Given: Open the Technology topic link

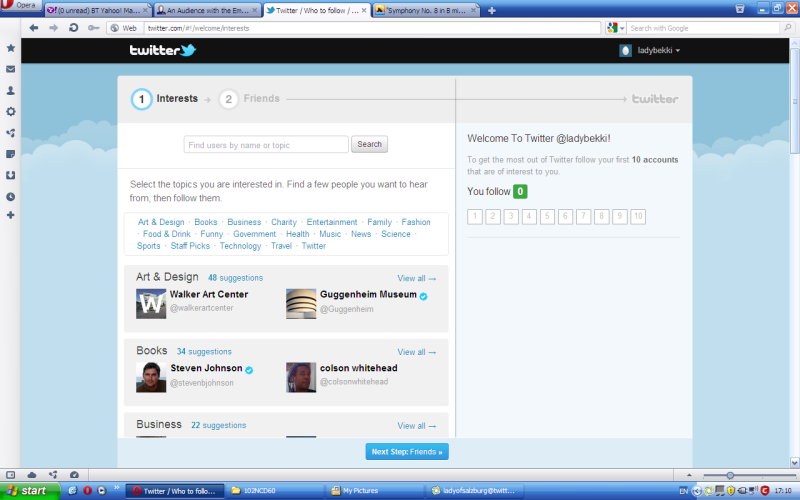Looking at the screenshot, I should [x=240, y=245].
